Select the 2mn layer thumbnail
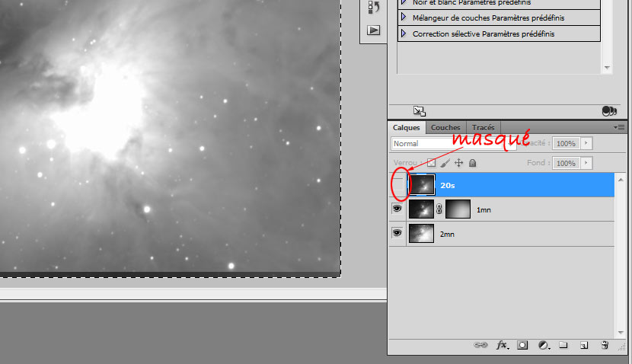The image size is (632, 364). [x=421, y=234]
